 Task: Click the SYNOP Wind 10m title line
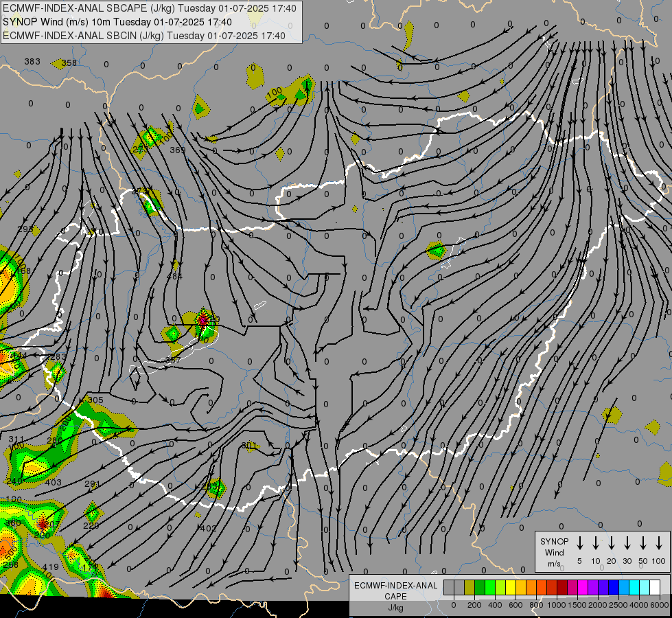(117, 22)
